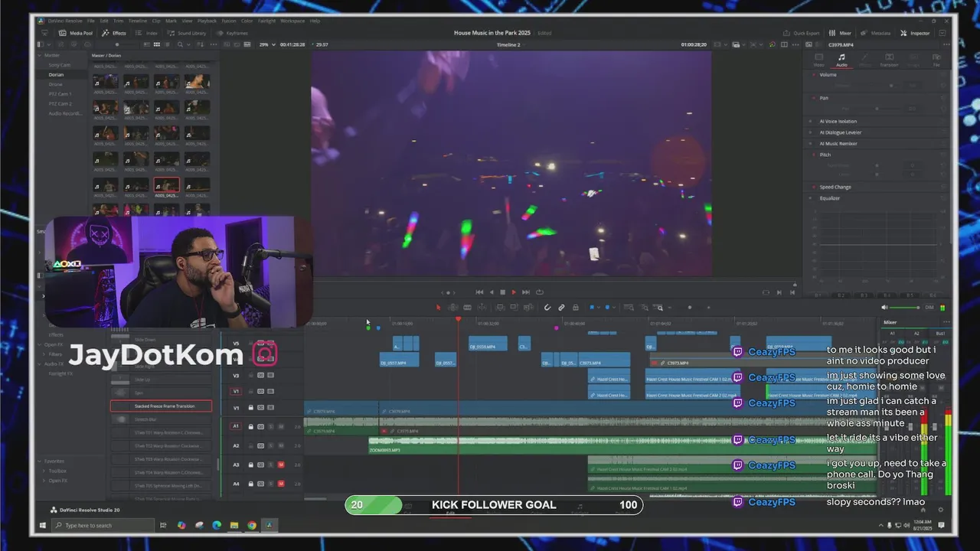Open the Edit menu
980x551 pixels.
point(103,21)
